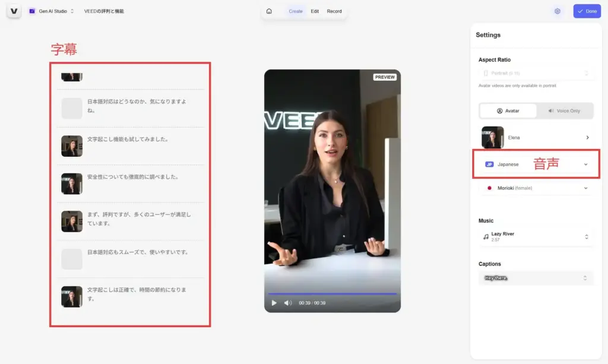This screenshot has width=608, height=364.
Task: Select scene text まず、評判ですが、多くのユーザーが満足しています。
Action: tap(139, 219)
